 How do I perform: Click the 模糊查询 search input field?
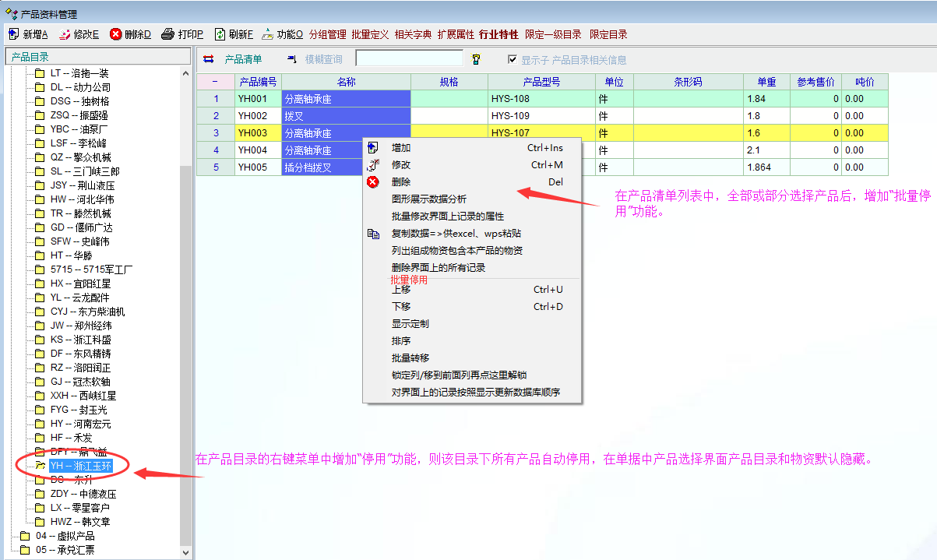click(x=409, y=59)
